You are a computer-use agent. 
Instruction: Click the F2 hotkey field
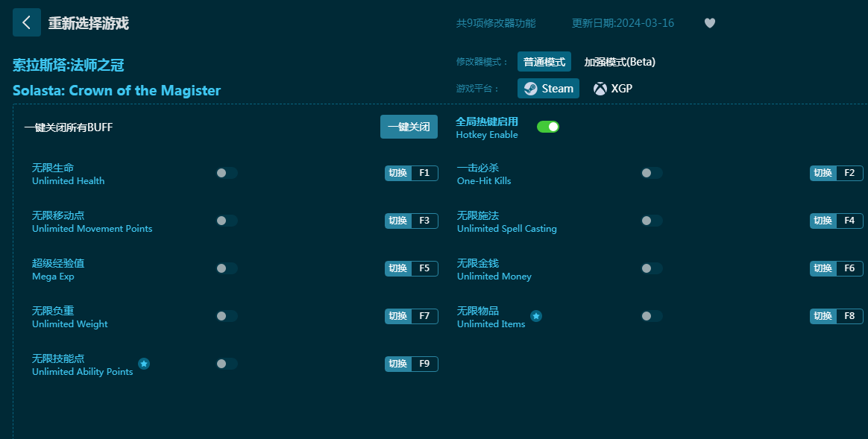(850, 173)
